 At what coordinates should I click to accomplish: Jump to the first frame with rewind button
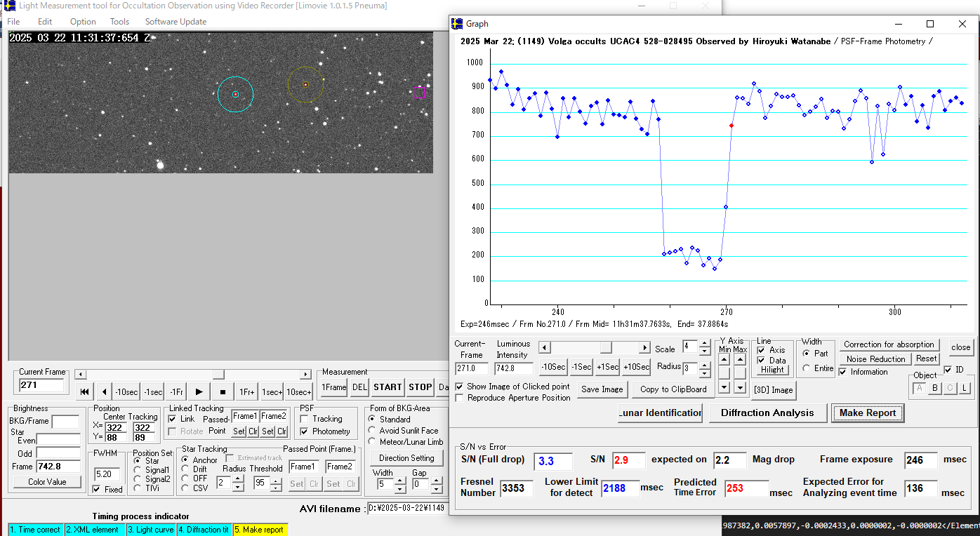(84, 391)
